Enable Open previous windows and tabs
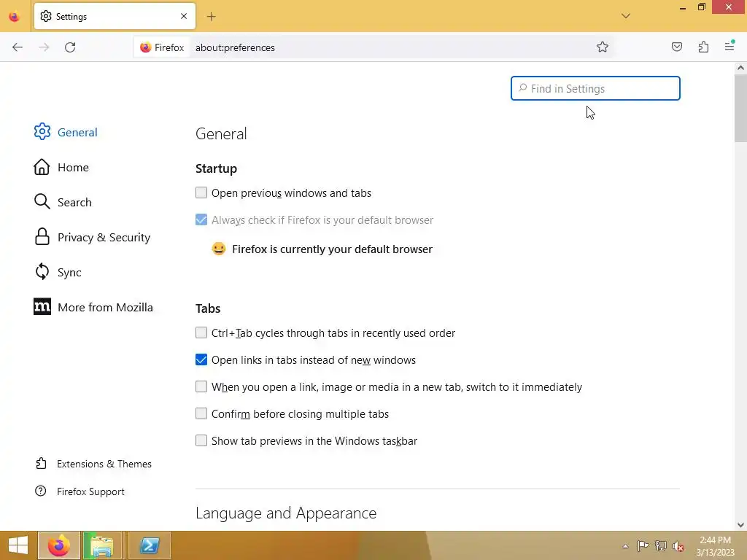The width and height of the screenshot is (747, 560). 201,192
